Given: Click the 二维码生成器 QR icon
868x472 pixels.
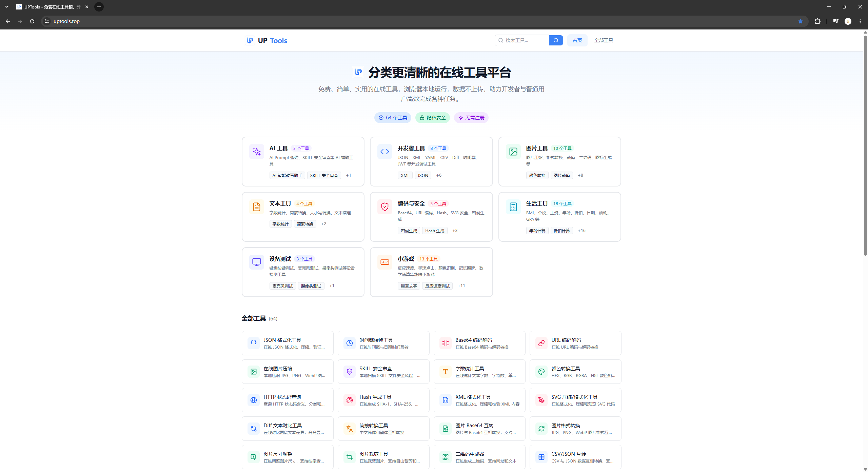Looking at the screenshot, I should click(x=445, y=457).
